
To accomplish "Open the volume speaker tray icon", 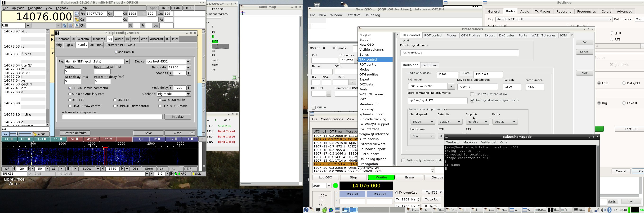I will (603, 210).
